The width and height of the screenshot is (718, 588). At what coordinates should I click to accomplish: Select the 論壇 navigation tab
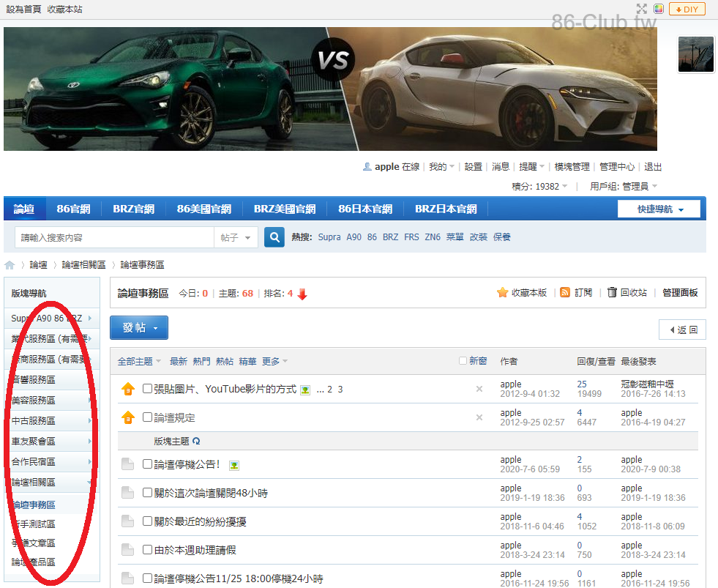pyautogui.click(x=24, y=209)
